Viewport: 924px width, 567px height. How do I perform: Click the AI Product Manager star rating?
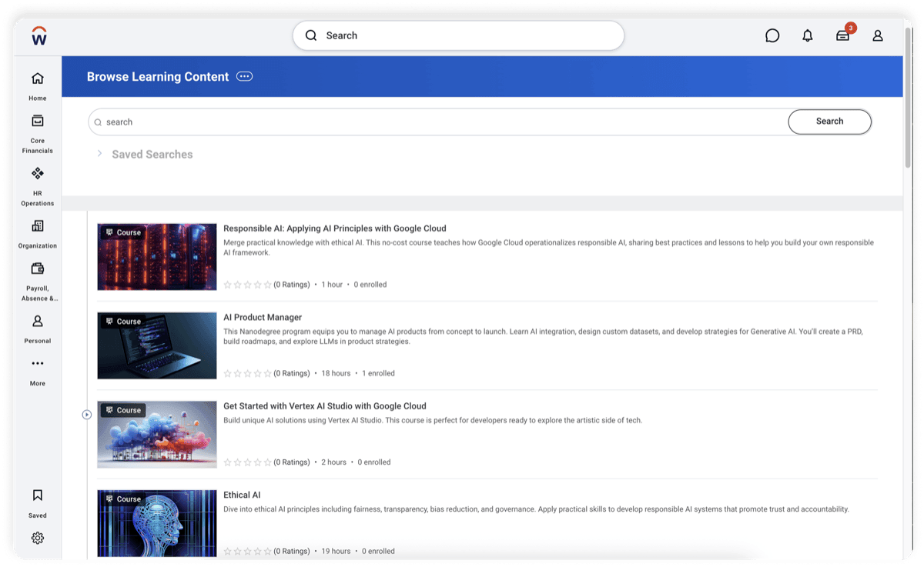click(247, 373)
